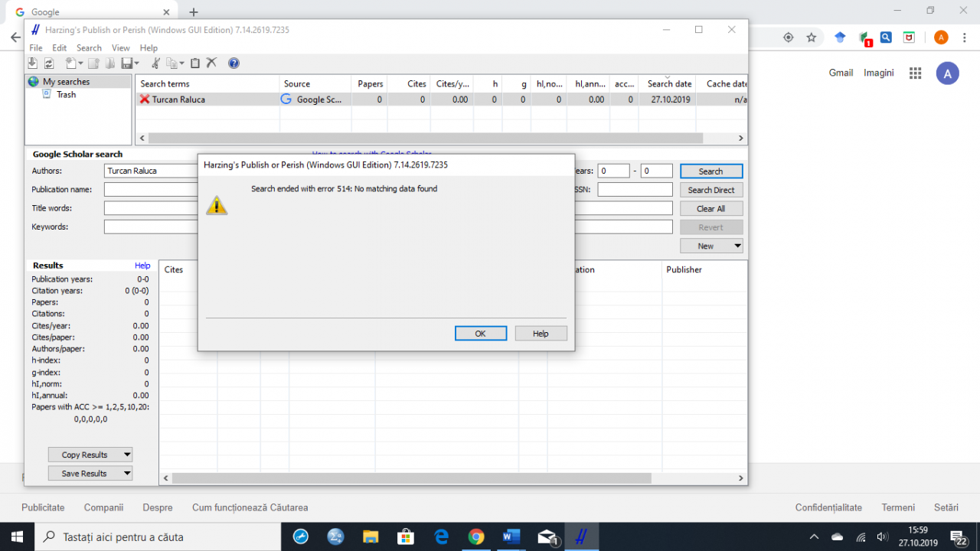Click the scissors Cut icon in toolbar

[x=155, y=64]
